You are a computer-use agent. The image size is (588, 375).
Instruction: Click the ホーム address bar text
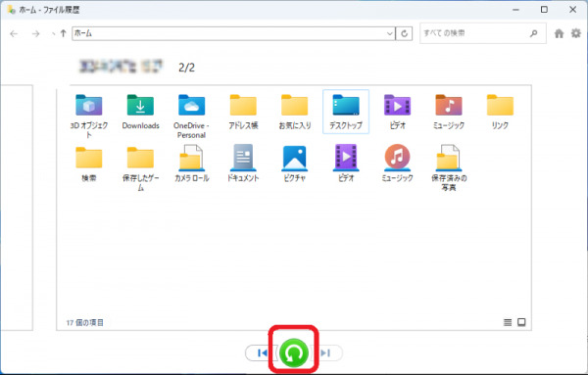click(83, 33)
